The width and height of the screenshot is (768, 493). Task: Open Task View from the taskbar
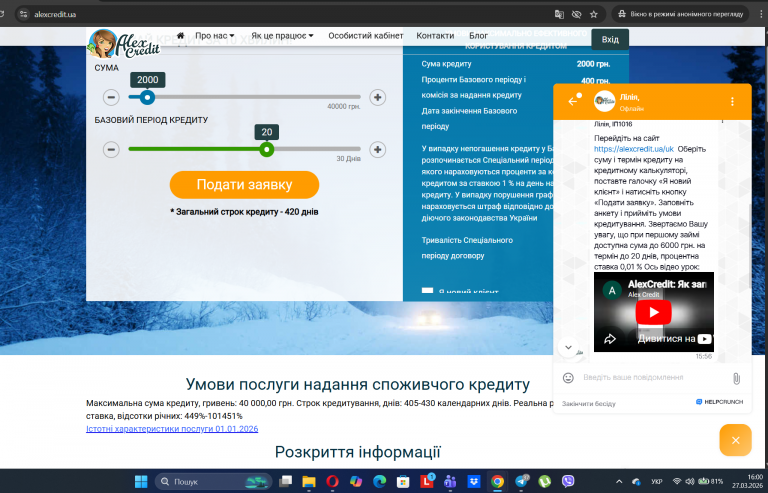[x=286, y=481]
